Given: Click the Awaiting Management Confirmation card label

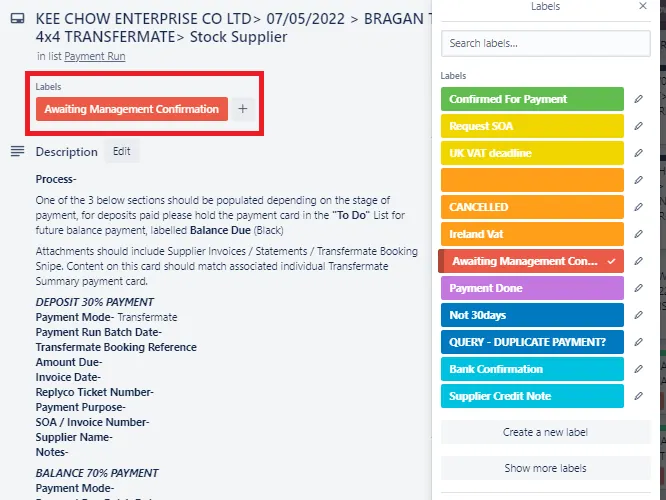Looking at the screenshot, I should 132,109.
